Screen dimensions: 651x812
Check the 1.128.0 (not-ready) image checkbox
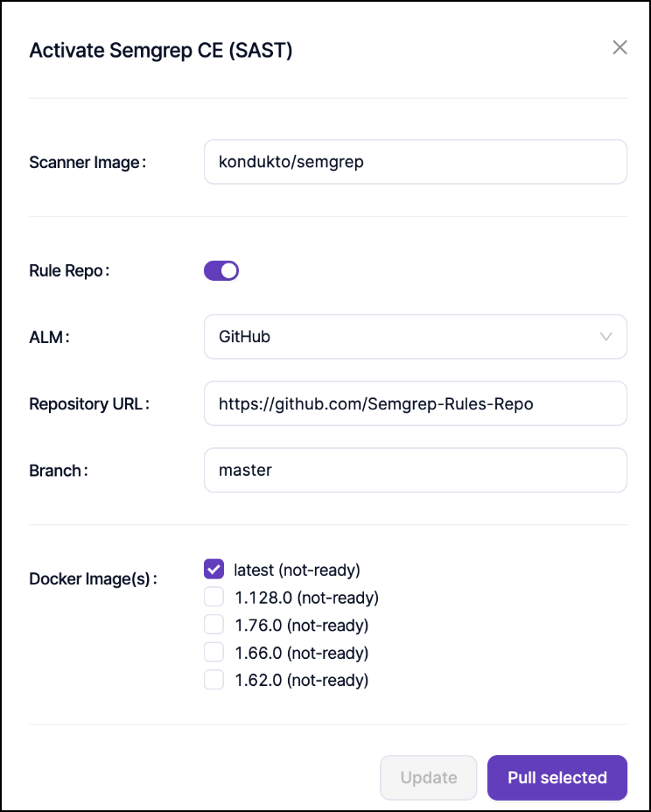[x=214, y=598]
